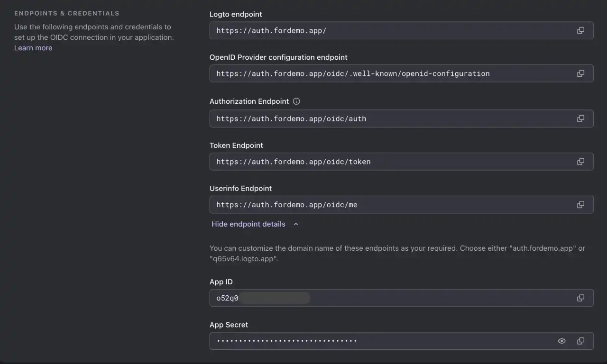Copy the App Secret value
607x364 pixels.
coord(580,340)
